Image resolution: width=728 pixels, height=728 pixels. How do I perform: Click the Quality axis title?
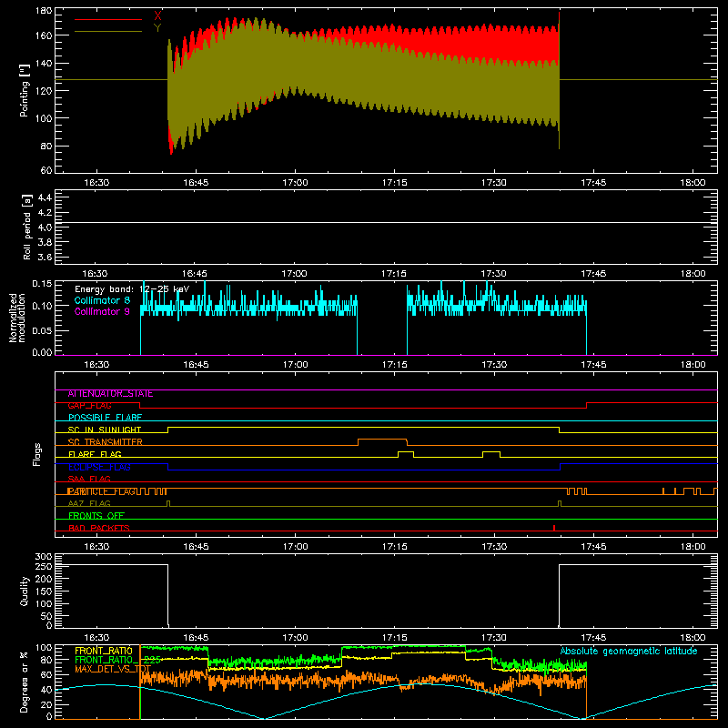point(25,591)
